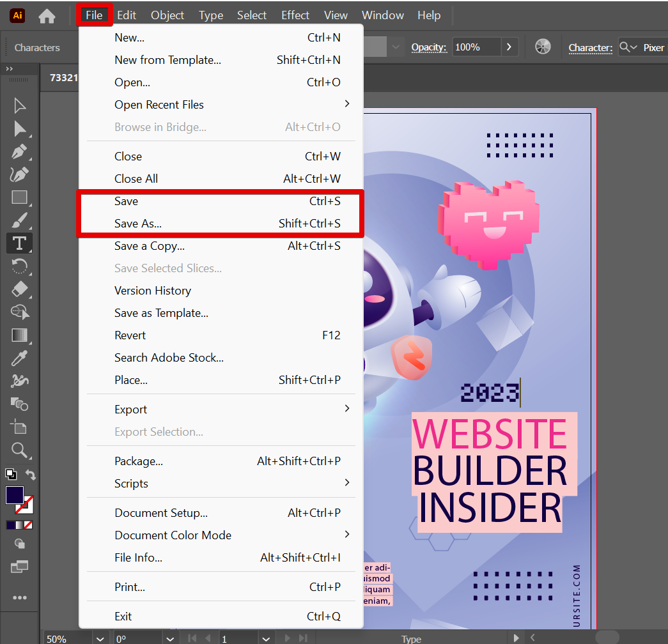Select the Eraser tool
Screen dimensions: 668x644
coord(19,289)
